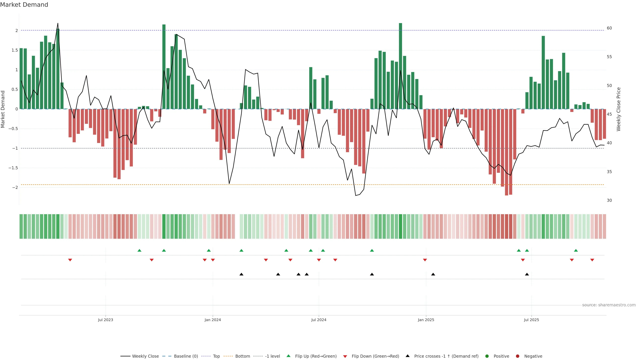Click the Weekly Close Price axis title

(619, 109)
